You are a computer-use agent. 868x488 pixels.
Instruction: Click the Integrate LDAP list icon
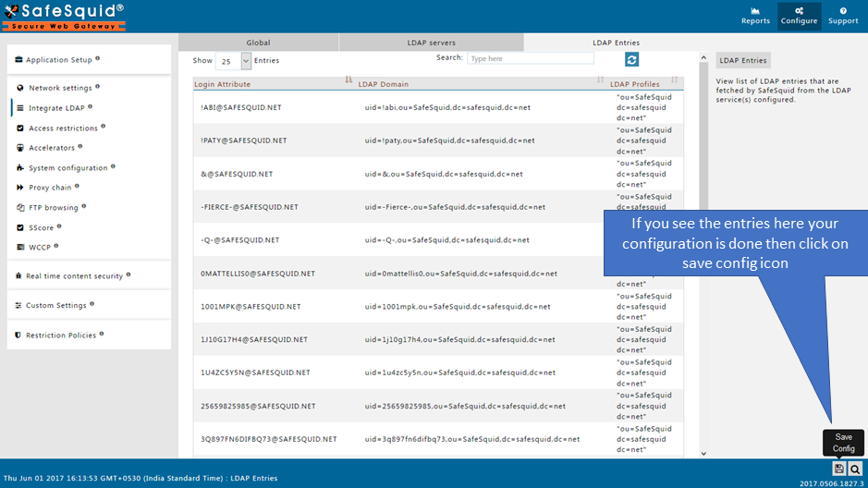coord(20,108)
